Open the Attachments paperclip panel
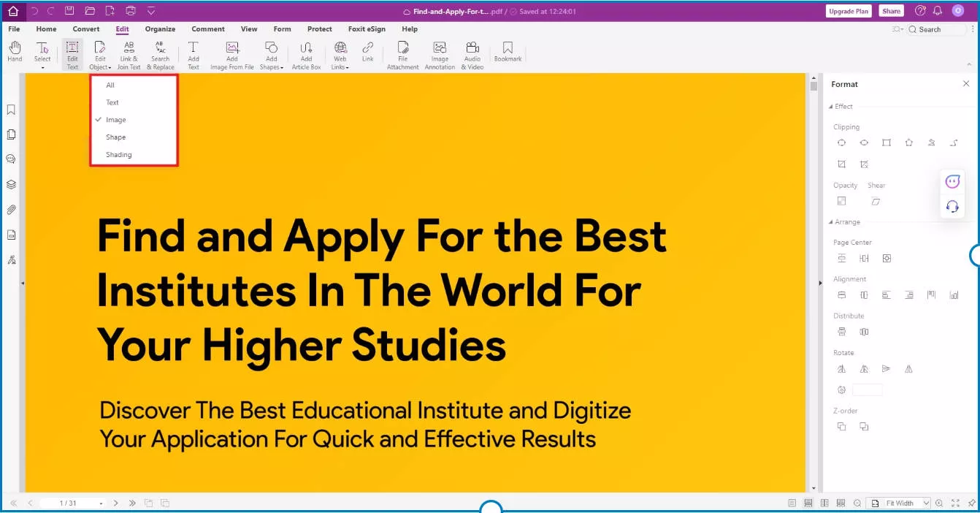This screenshot has height=513, width=980. tap(11, 210)
